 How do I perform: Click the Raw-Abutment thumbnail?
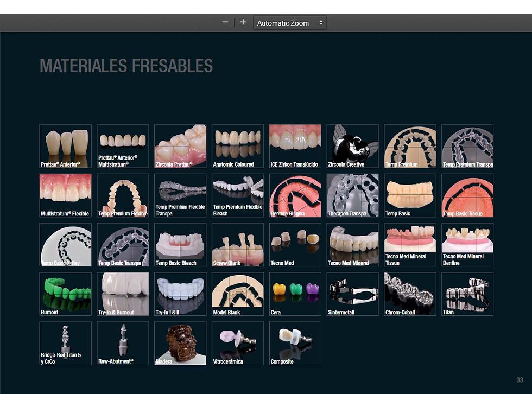pos(123,344)
